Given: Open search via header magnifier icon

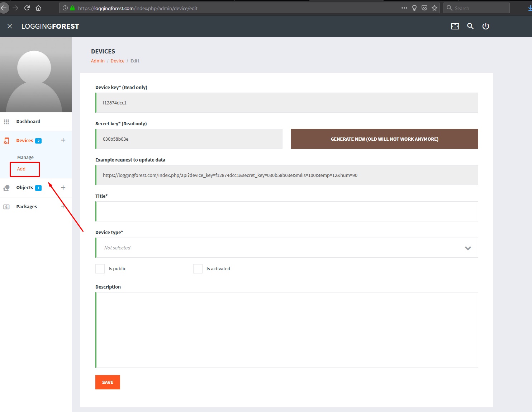Looking at the screenshot, I should [x=470, y=26].
